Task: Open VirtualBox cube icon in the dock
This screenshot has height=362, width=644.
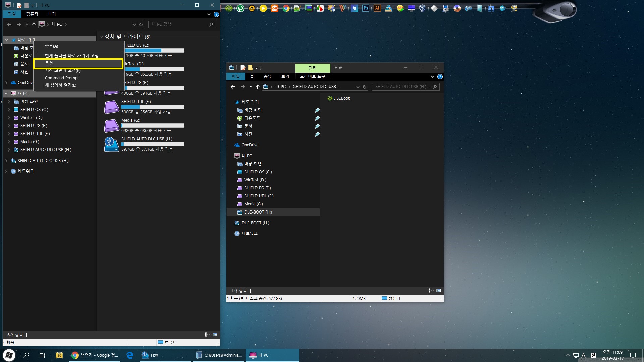Action: [x=423, y=8]
